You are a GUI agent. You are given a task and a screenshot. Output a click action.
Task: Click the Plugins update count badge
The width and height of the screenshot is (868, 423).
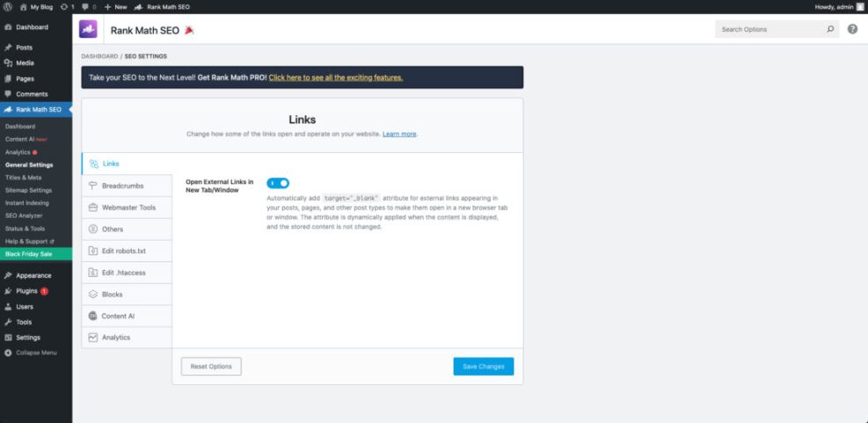pyautogui.click(x=44, y=291)
